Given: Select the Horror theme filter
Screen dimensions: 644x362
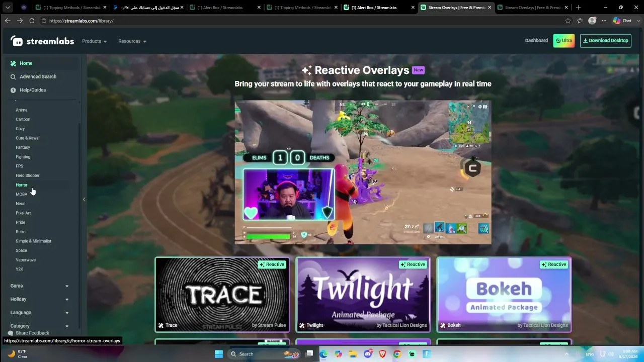Looking at the screenshot, I should [21, 185].
